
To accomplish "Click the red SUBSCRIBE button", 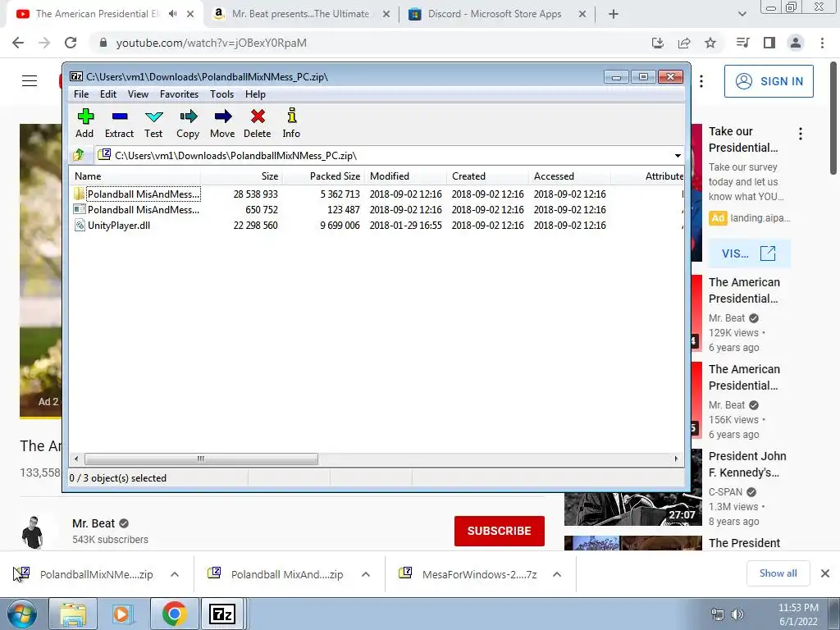I will 500,531.
